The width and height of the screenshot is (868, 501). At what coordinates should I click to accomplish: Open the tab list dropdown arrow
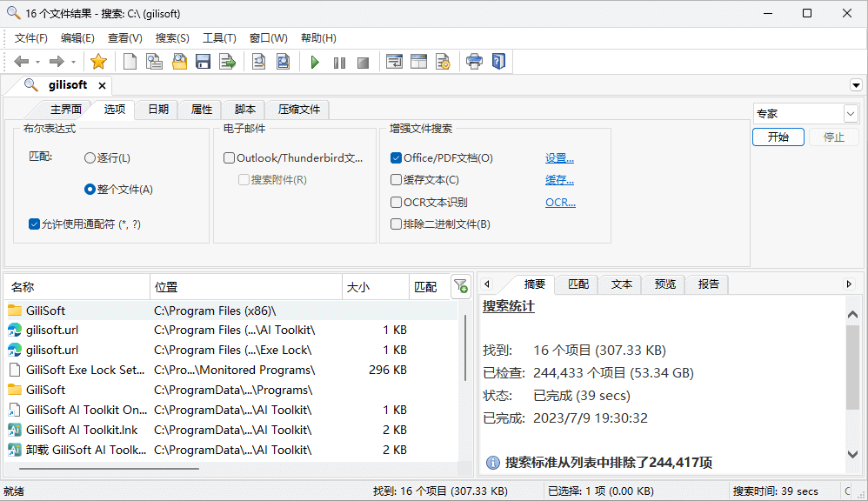click(x=856, y=85)
